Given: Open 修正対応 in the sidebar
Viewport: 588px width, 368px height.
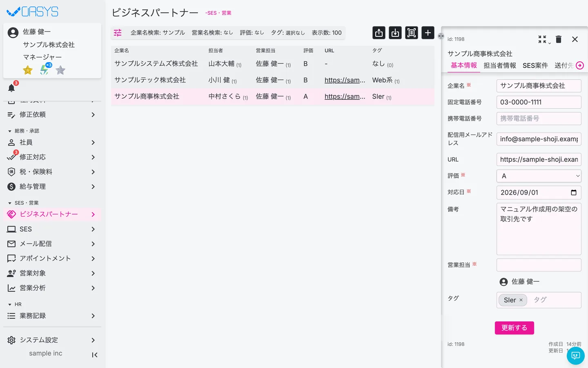Looking at the screenshot, I should pyautogui.click(x=52, y=157).
